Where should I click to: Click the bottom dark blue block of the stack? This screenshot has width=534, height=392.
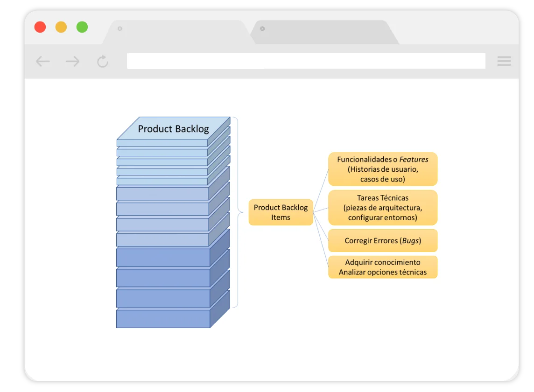point(163,319)
